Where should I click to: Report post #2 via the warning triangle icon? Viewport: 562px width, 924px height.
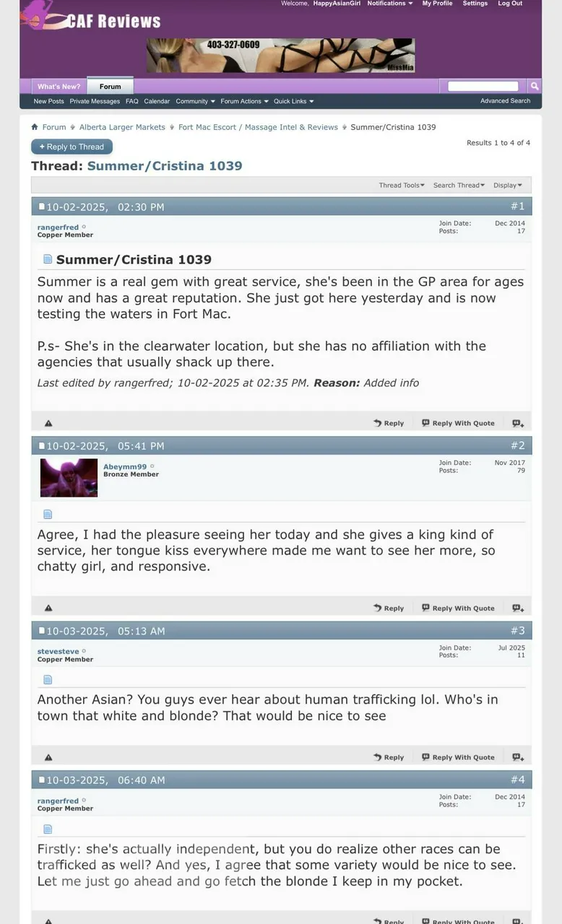(x=48, y=609)
